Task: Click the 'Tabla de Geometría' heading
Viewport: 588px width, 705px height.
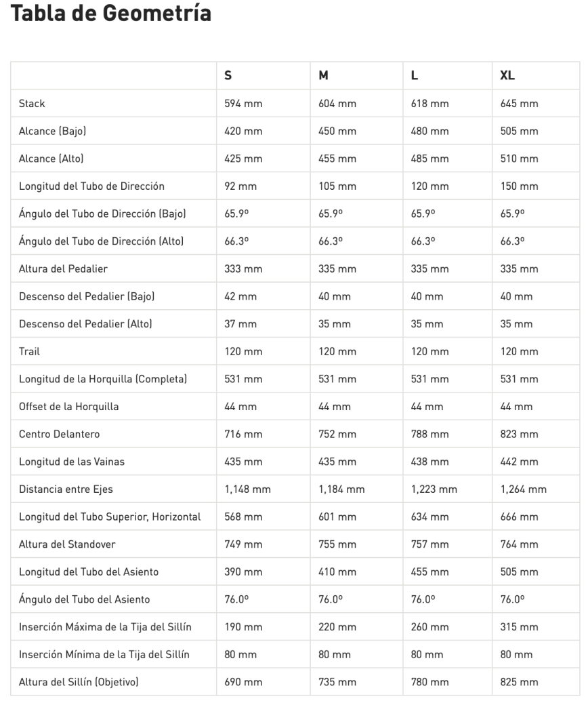Action: point(112,14)
